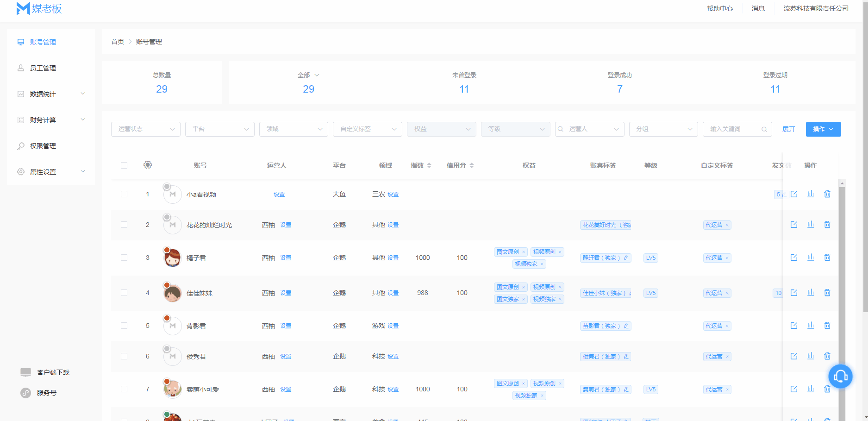Image resolution: width=868 pixels, height=421 pixels.
Task: Open the blue 操作 dropdown button
Action: click(x=823, y=129)
